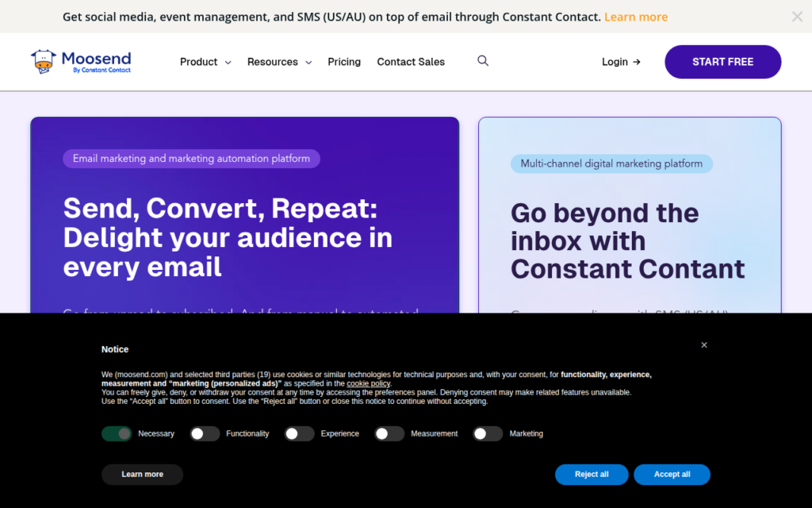
Task: Click Learn more in cookie notice
Action: coord(143,475)
